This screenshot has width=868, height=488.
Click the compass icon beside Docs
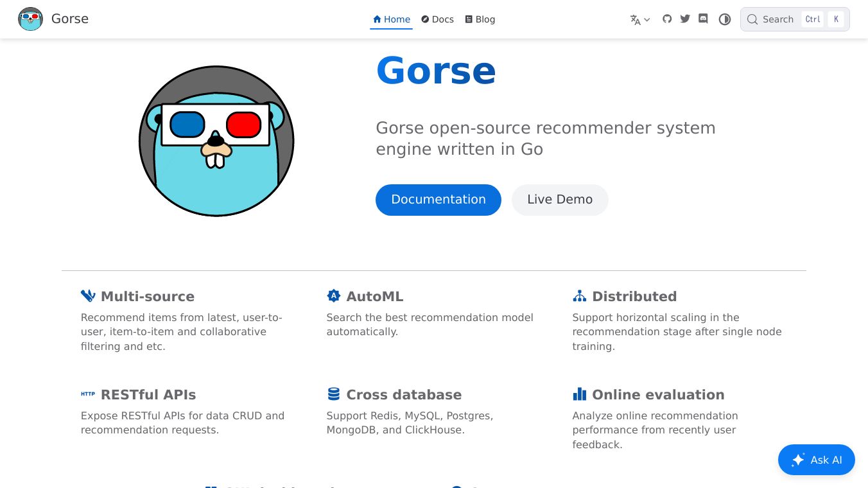[x=425, y=19]
